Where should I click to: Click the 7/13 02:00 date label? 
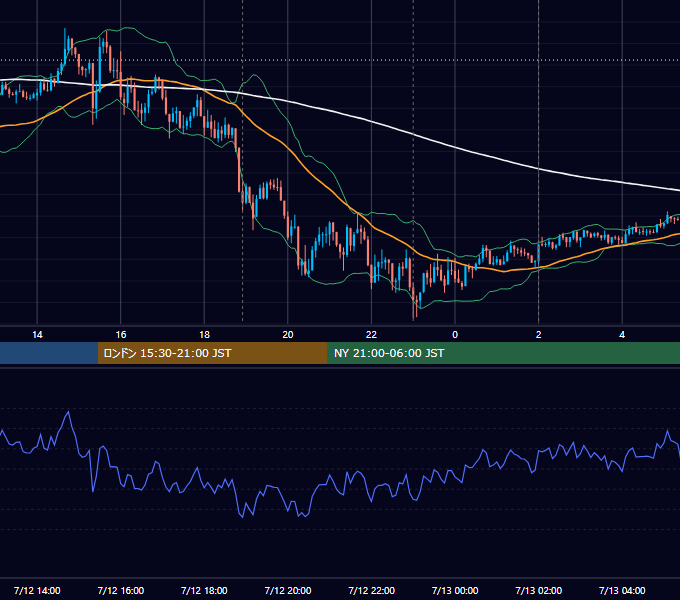(539, 590)
